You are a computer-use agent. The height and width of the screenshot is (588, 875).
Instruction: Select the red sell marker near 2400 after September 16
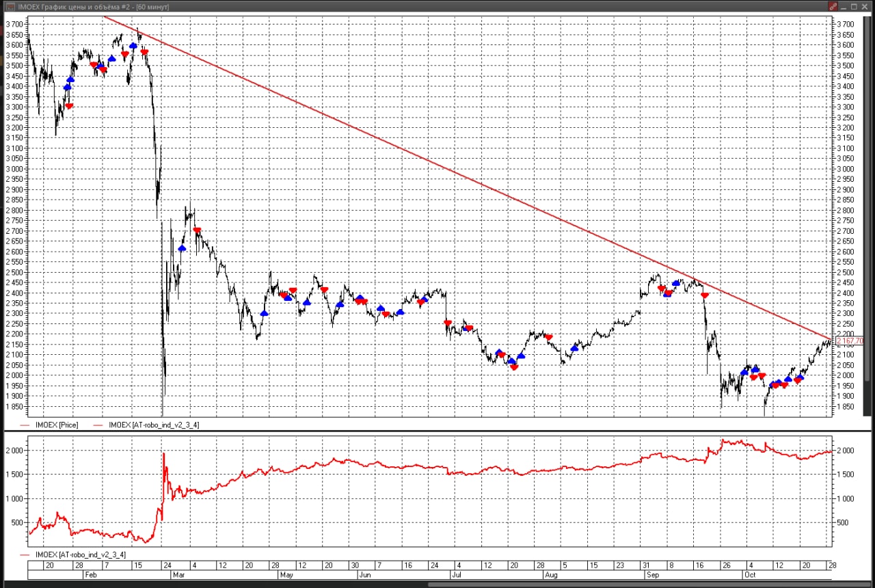point(705,295)
